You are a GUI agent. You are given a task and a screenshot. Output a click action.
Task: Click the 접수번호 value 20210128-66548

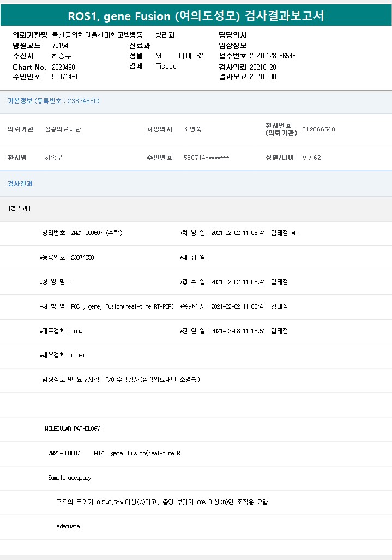click(273, 56)
